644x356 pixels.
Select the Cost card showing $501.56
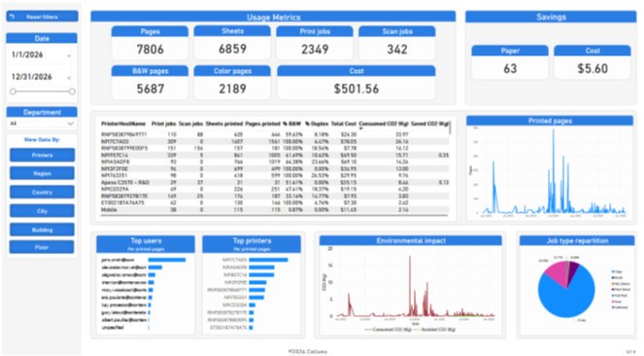tap(356, 83)
